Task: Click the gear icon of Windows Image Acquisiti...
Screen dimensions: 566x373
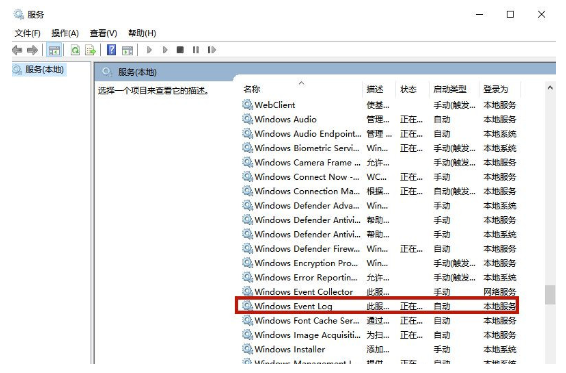Action: pos(247,335)
